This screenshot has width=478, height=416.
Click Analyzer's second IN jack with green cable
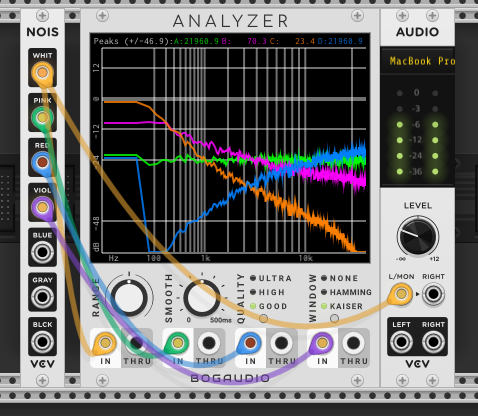point(178,343)
